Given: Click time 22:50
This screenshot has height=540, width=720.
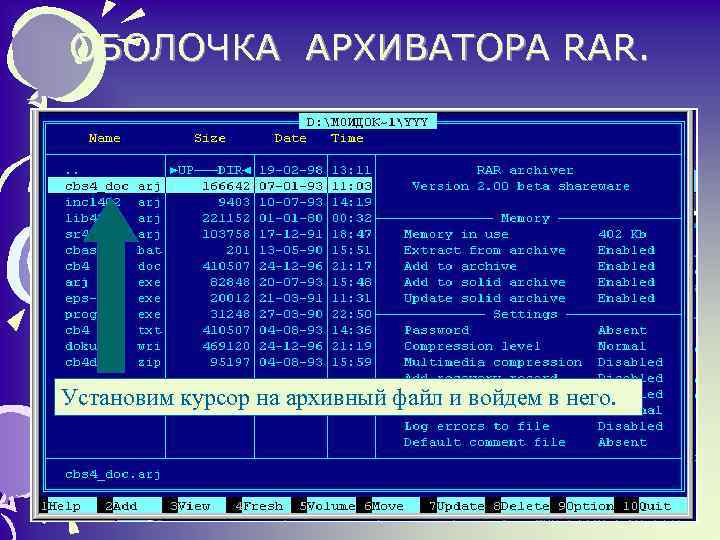Looking at the screenshot, I should pos(351,314).
